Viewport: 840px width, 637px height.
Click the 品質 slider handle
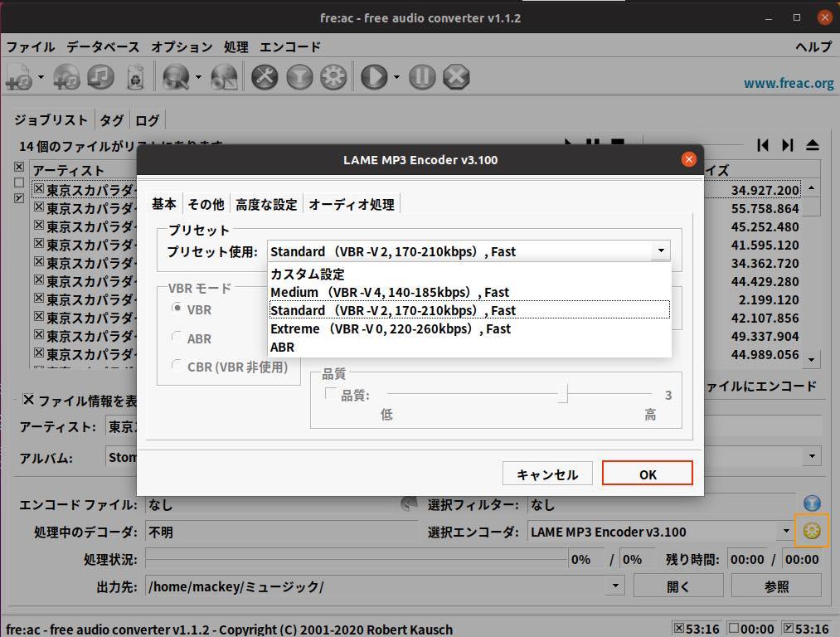click(562, 394)
